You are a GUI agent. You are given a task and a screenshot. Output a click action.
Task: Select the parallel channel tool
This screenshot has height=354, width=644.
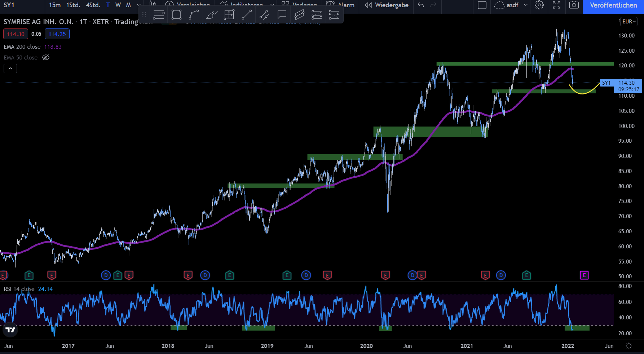click(x=299, y=15)
